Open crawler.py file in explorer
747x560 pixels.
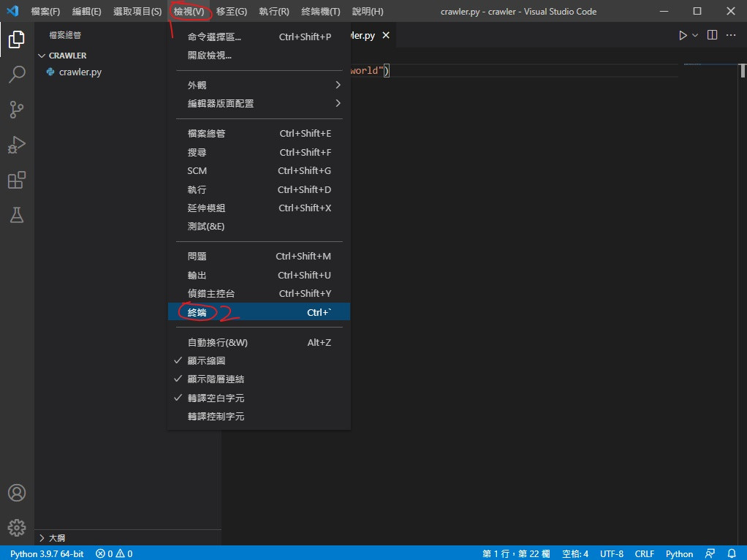click(x=128, y=72)
